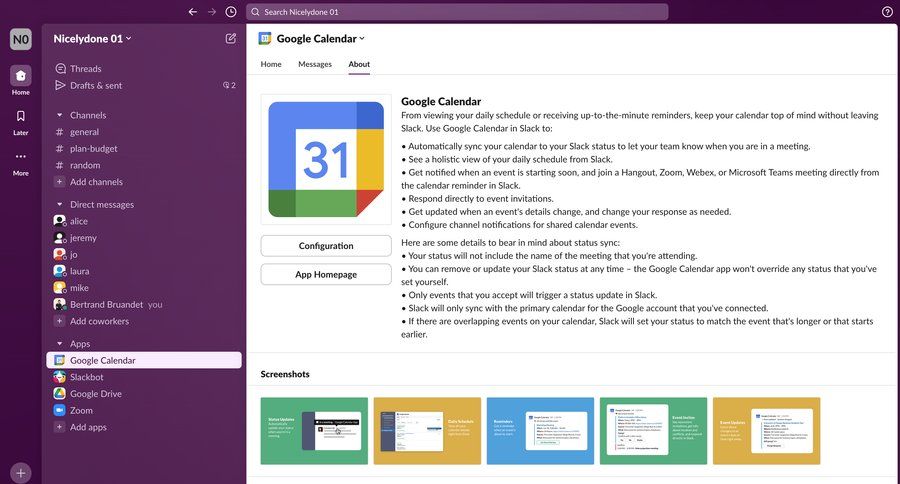
Task: Click the large Google Calendar logo image
Action: [326, 159]
